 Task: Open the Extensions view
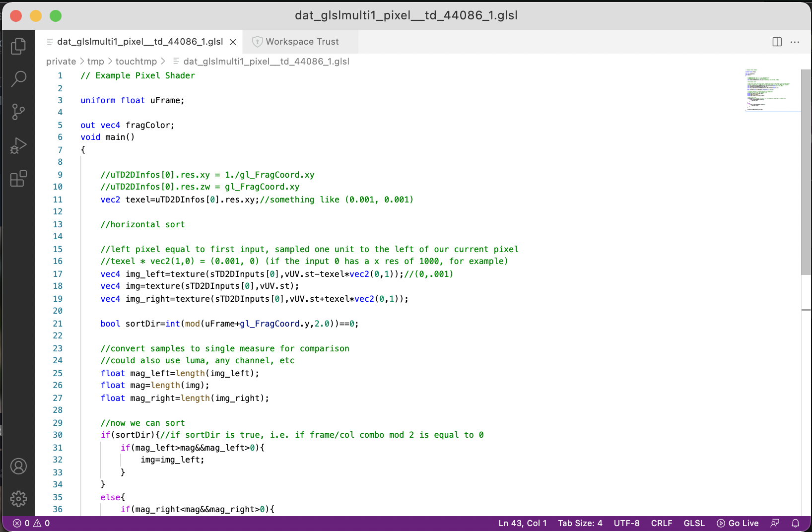point(18,179)
